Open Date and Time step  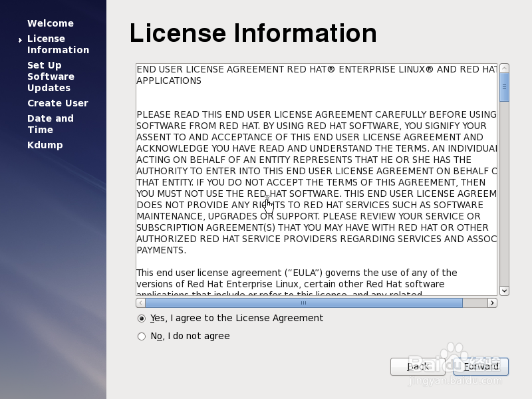point(51,124)
